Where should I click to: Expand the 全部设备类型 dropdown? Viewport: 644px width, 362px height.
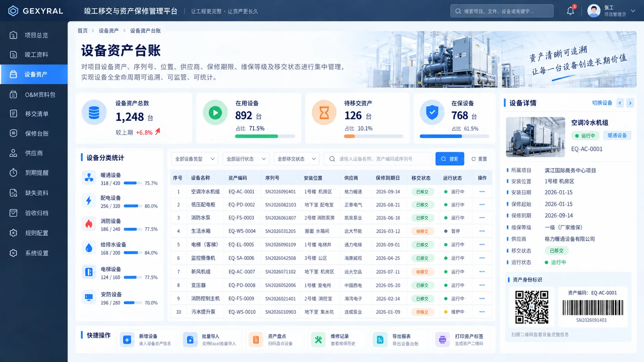click(195, 159)
